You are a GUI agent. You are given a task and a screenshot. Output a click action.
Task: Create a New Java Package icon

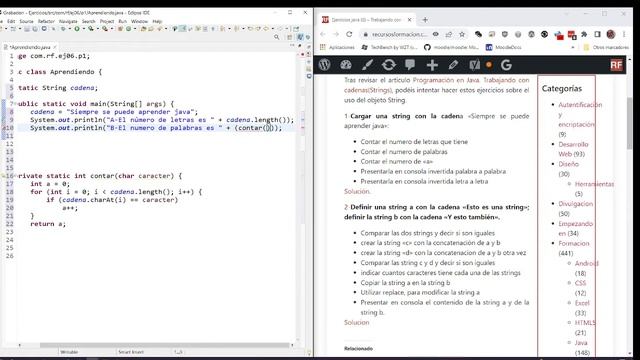pos(120,29)
